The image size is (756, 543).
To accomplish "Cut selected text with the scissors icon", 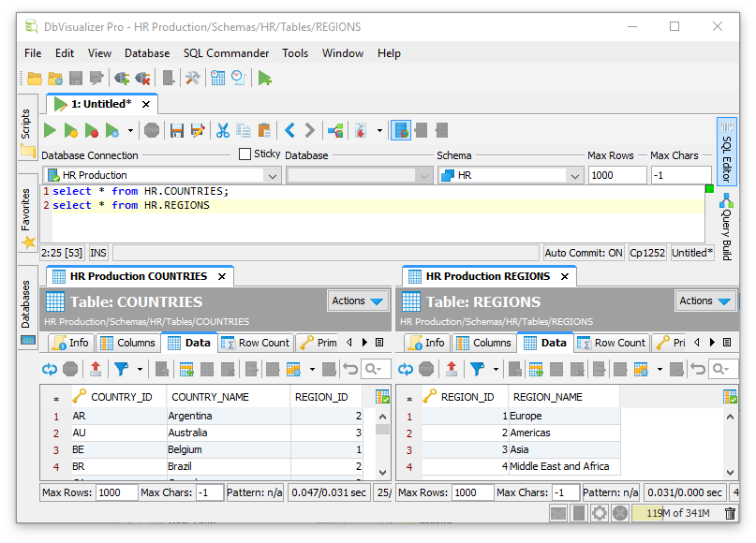I will (x=223, y=131).
